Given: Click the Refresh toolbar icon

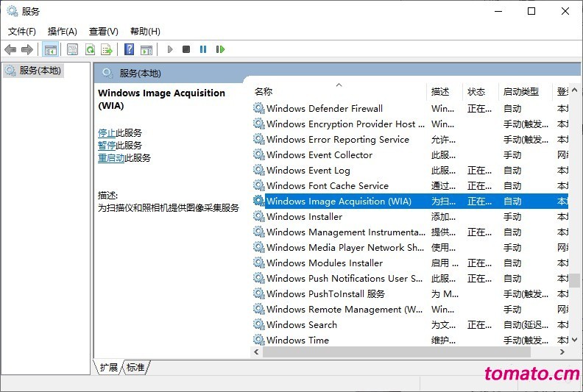Looking at the screenshot, I should pos(90,49).
